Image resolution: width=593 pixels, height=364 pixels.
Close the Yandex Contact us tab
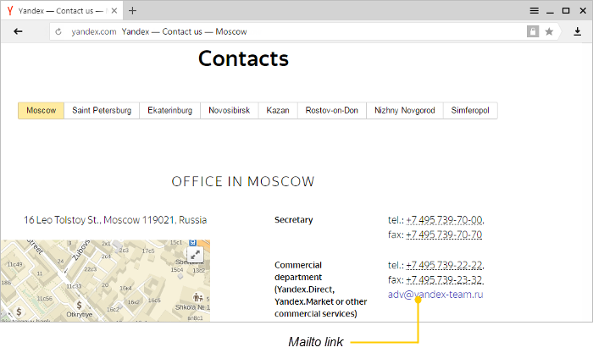(114, 11)
